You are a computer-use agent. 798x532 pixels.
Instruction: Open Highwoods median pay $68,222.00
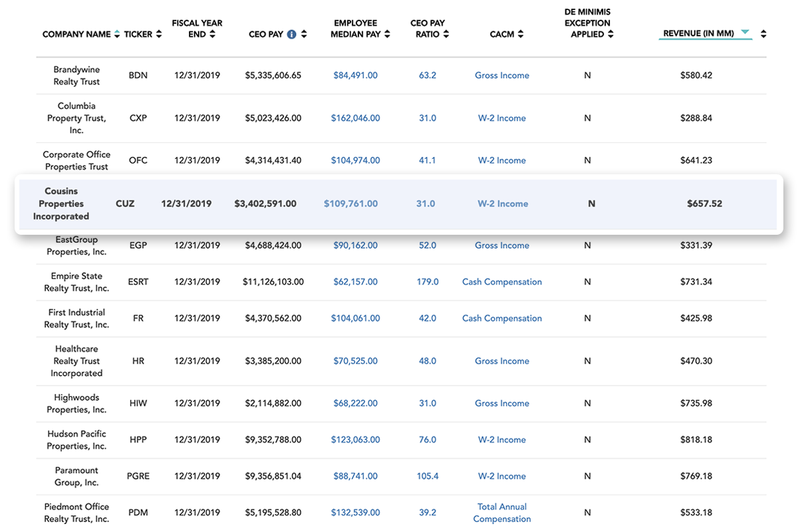tap(355, 404)
